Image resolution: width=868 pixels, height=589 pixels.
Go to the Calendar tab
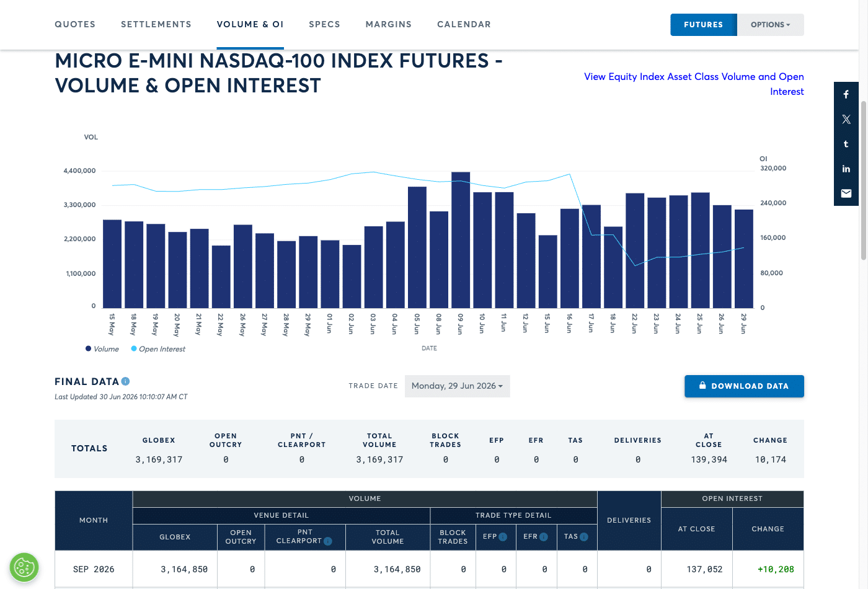(x=464, y=24)
